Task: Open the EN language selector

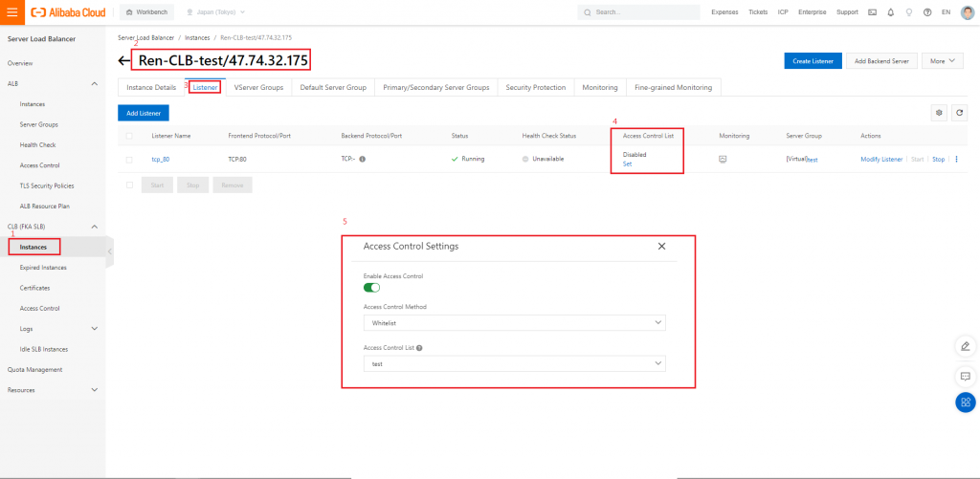Action: point(946,11)
